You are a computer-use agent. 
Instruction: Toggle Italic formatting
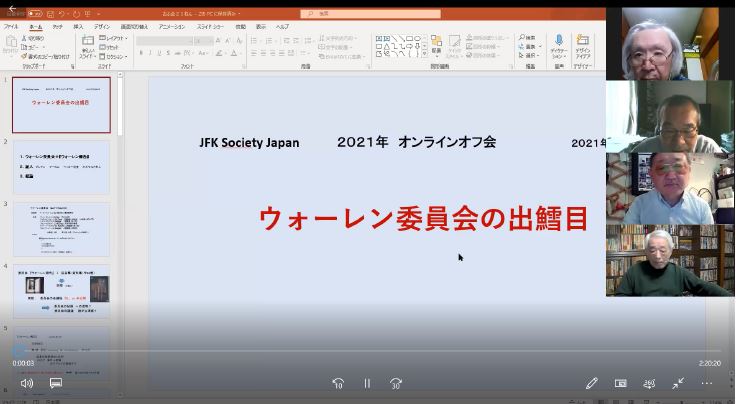tap(150, 53)
